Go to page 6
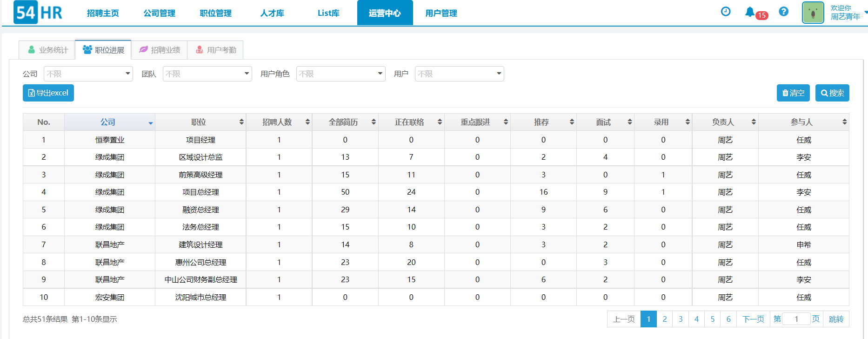 728,319
